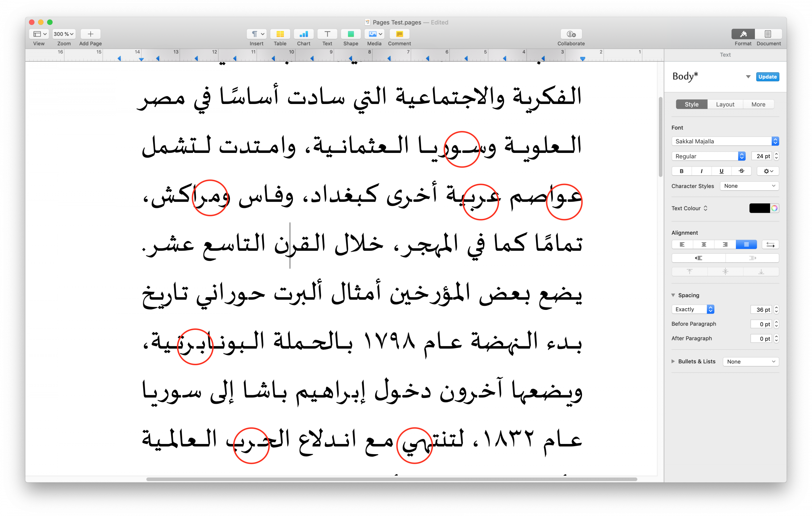Expand the Bullets & Lists section
Screen dimensions: 812x516
(673, 362)
